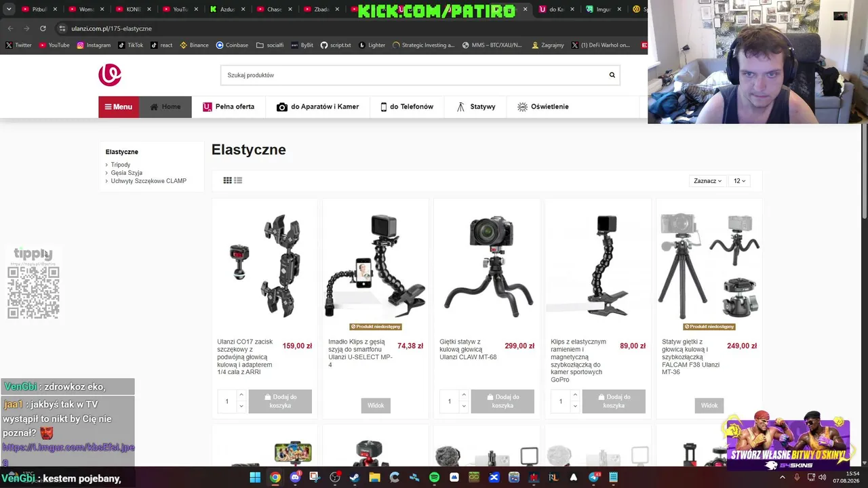Open the red Menu button
This screenshot has width=868, height=488.
[119, 106]
